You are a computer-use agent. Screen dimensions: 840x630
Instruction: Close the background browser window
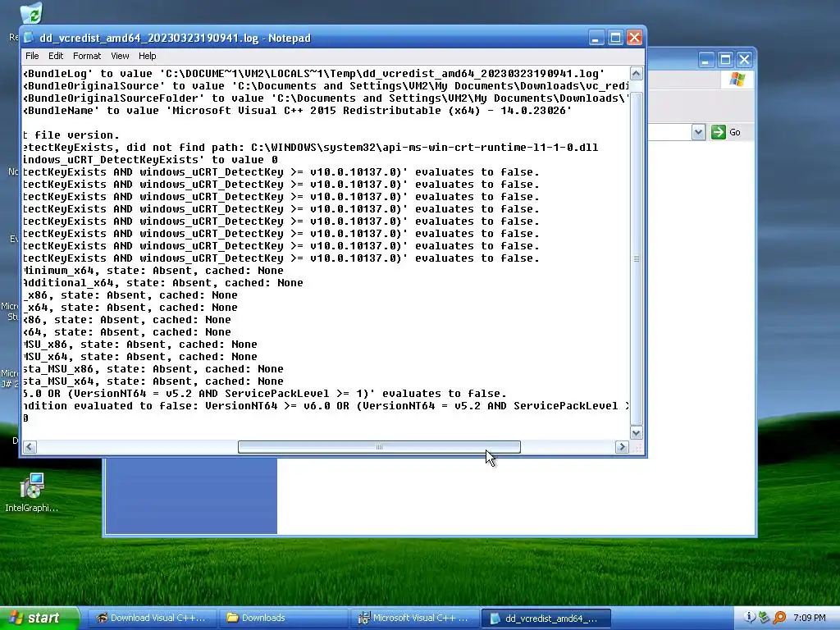pos(744,59)
